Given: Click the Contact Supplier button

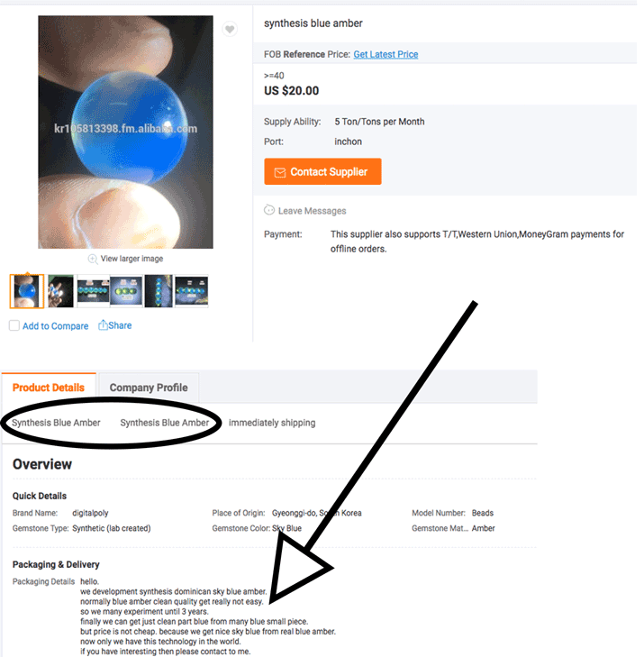Looking at the screenshot, I should (x=322, y=171).
